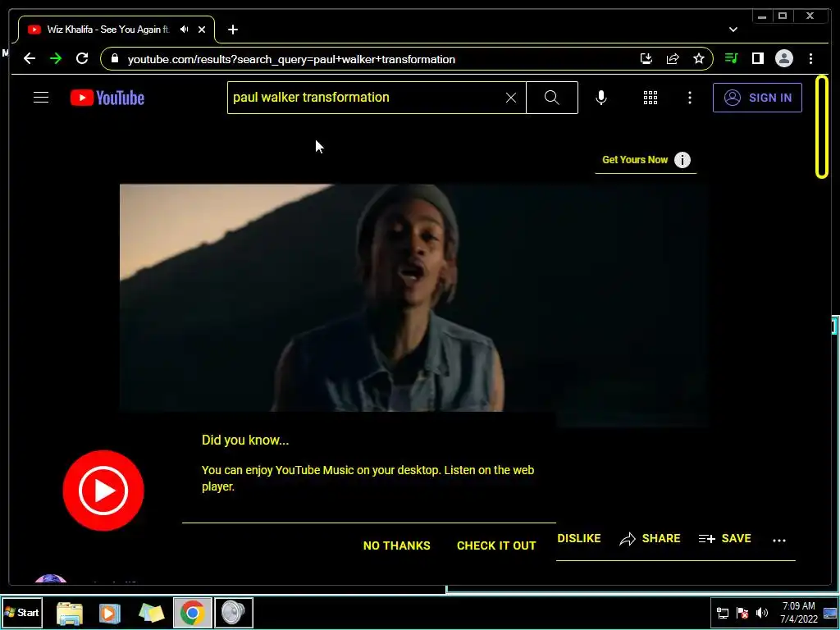The image size is (840, 630).
Task: Click the Get Yours Now link
Action: click(x=635, y=160)
